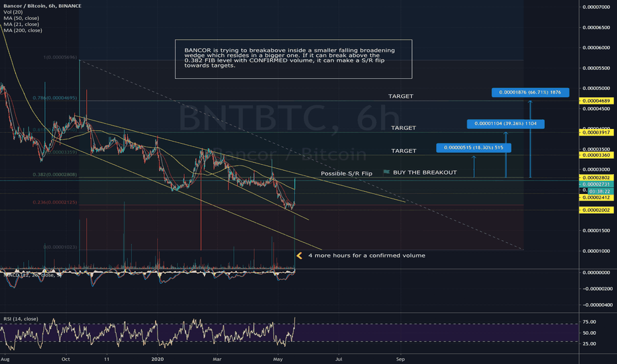Click 'Aug' on the time axis
The image size is (617, 364).
5,359
